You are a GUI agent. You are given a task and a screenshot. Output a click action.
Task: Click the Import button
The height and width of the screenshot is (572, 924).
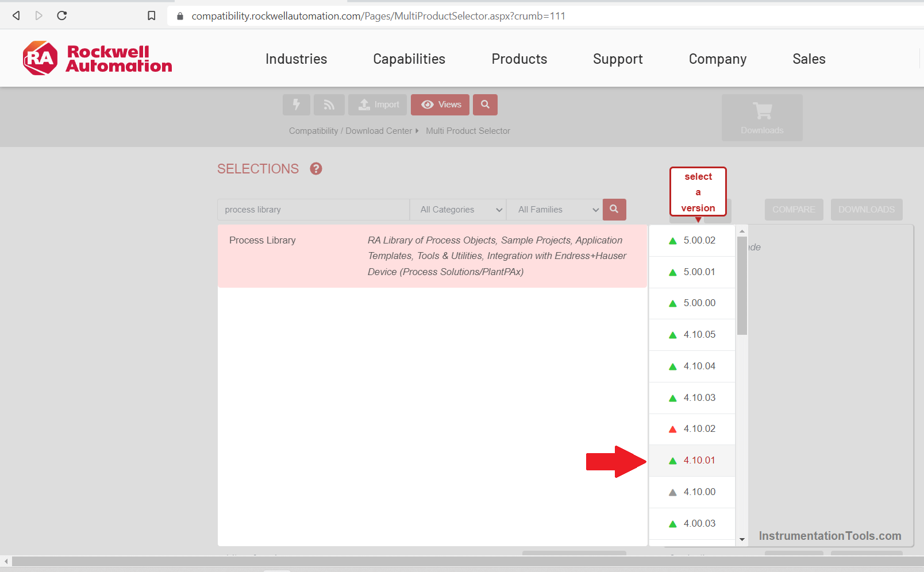378,105
